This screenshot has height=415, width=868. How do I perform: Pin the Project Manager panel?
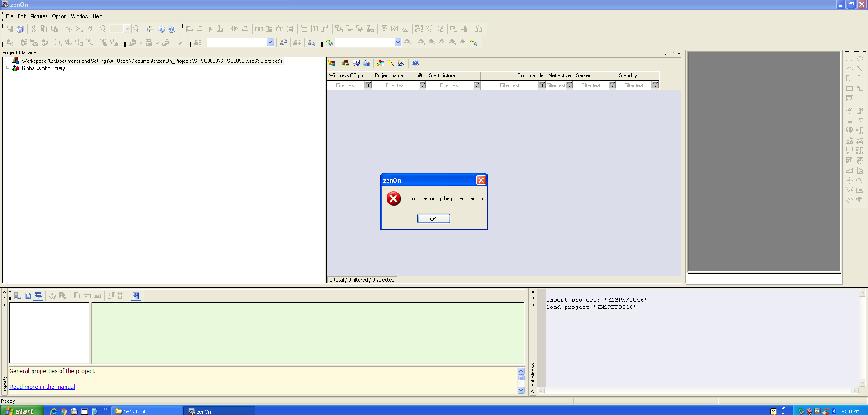coord(665,53)
